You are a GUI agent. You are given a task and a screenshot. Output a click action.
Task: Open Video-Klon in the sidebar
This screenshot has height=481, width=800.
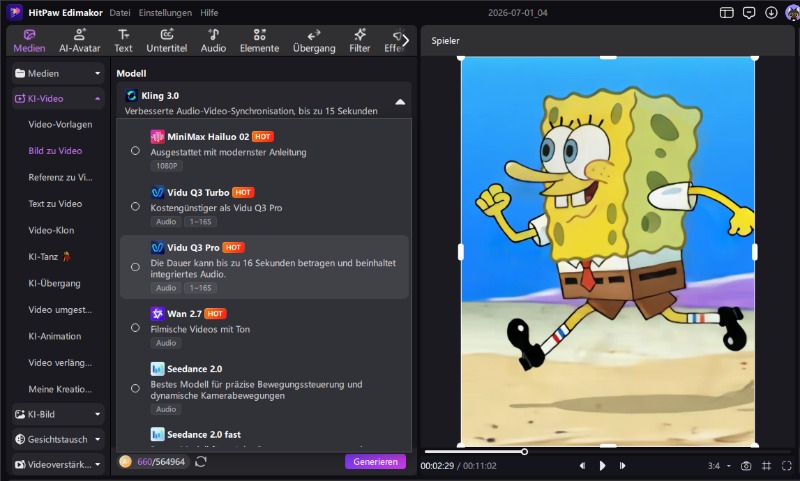(51, 231)
